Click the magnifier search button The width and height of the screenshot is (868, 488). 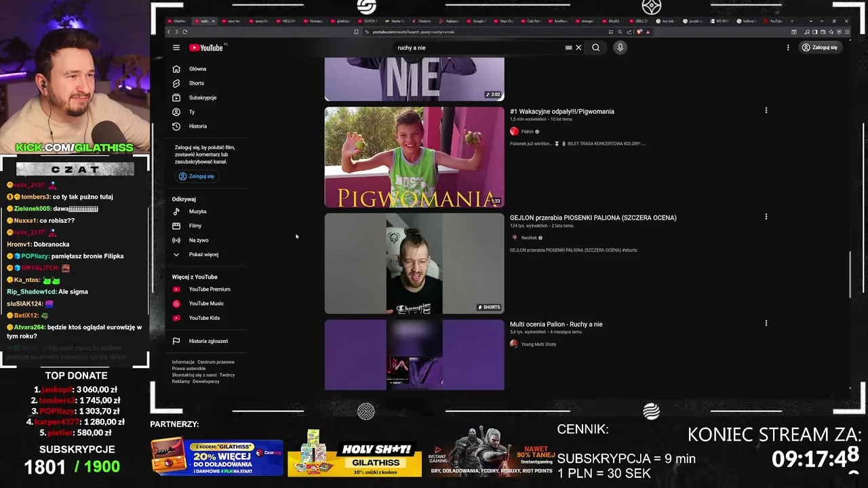pos(595,47)
